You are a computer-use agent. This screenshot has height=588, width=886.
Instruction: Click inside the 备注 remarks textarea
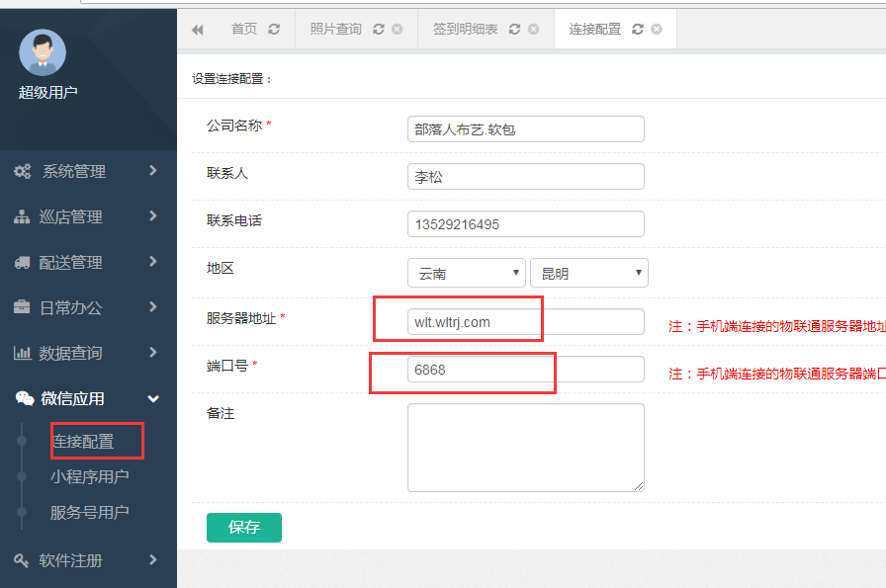525,447
